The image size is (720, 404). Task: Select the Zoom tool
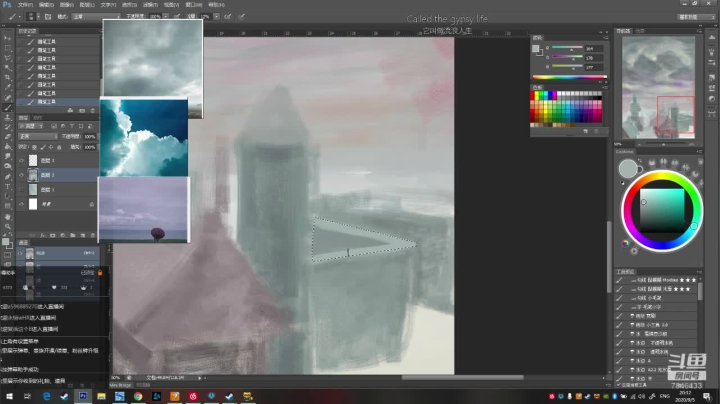[x=8, y=226]
